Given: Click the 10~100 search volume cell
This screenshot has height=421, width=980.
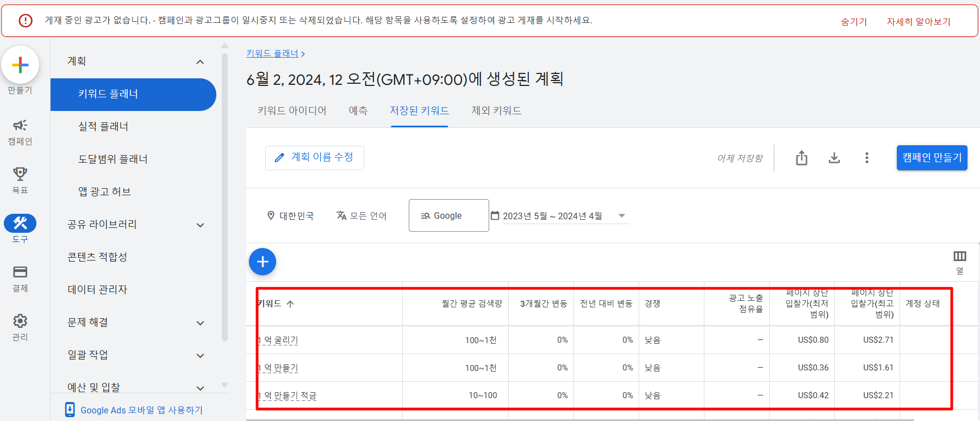Looking at the screenshot, I should point(483,395).
